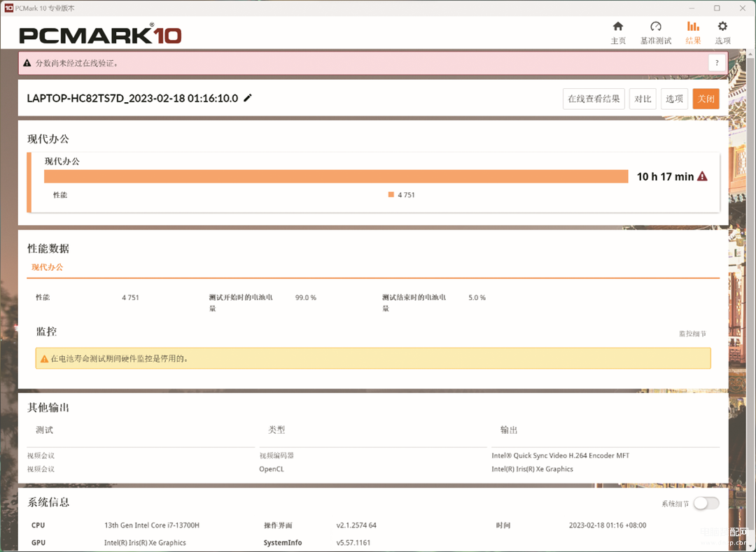This screenshot has height=552, width=756.
Task: Click the PCMark 10 title bar icon
Action: click(x=8, y=8)
